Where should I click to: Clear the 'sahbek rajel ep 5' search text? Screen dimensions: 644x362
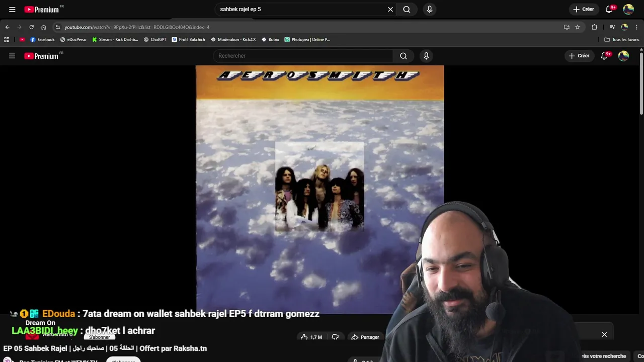pyautogui.click(x=390, y=9)
